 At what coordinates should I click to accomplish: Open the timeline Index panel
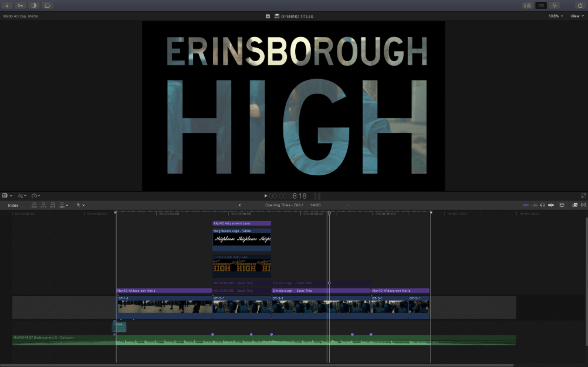[x=13, y=205]
